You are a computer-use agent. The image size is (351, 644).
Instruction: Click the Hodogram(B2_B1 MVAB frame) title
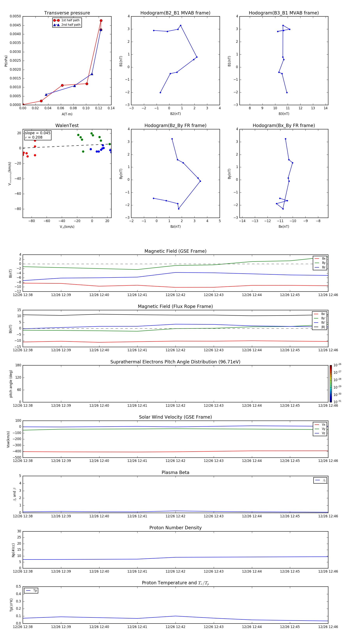pyautogui.click(x=175, y=13)
